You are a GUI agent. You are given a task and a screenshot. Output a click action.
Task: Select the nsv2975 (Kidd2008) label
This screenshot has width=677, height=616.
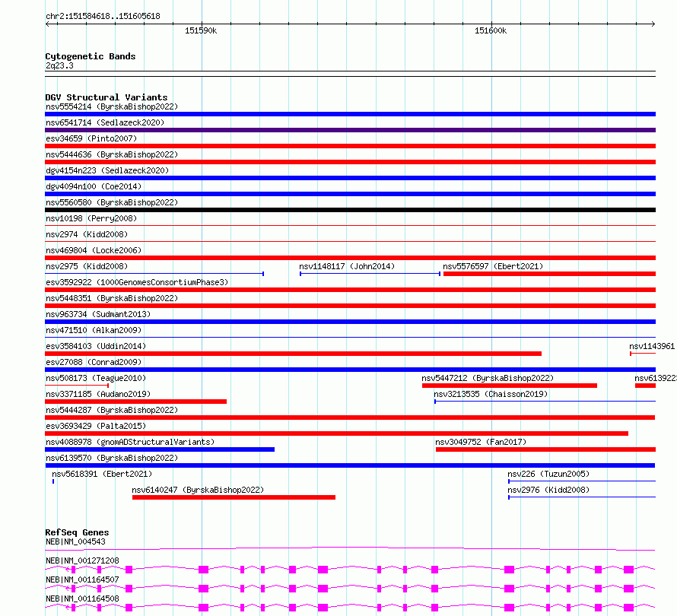pyautogui.click(x=87, y=266)
